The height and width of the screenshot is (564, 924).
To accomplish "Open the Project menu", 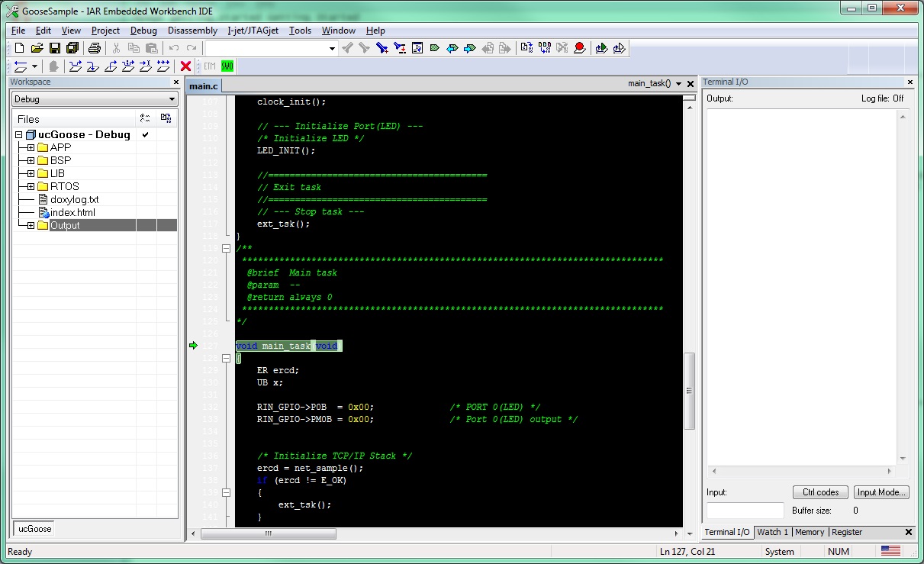I will click(105, 31).
